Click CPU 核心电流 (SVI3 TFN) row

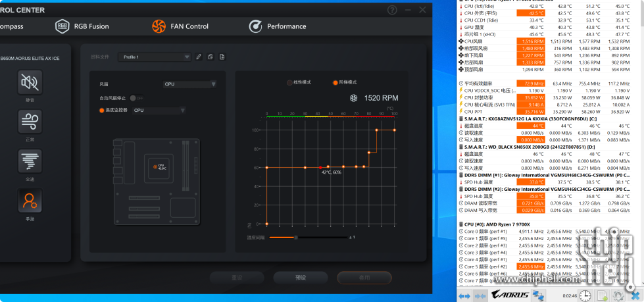[x=544, y=105]
